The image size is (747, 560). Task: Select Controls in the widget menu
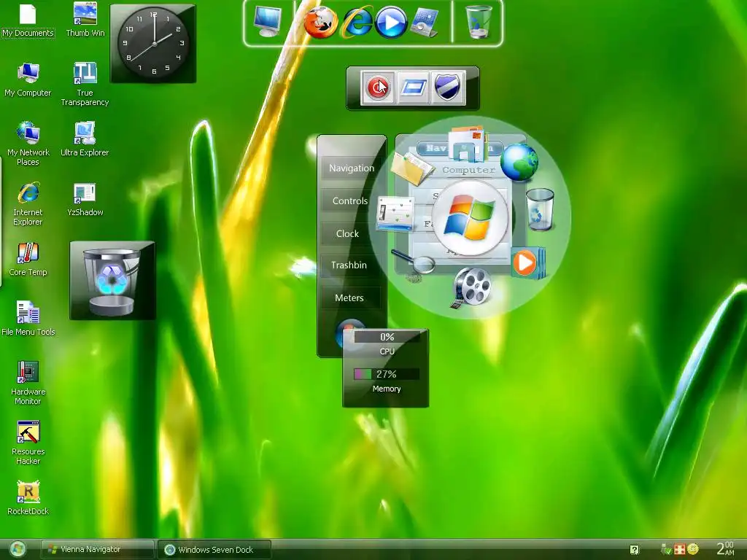click(350, 201)
